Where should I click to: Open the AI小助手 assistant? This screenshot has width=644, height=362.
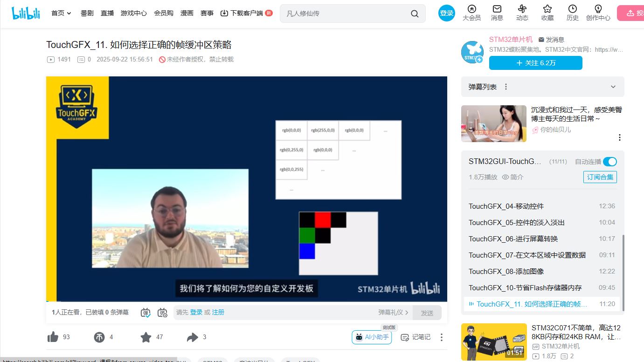click(x=372, y=337)
